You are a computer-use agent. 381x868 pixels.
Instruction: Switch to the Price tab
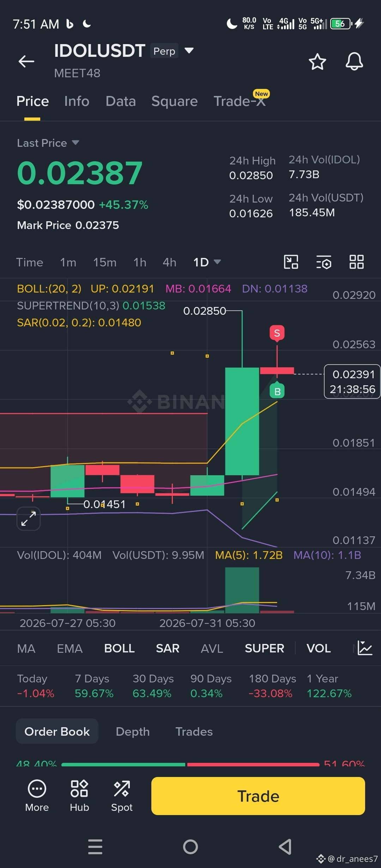click(x=32, y=101)
